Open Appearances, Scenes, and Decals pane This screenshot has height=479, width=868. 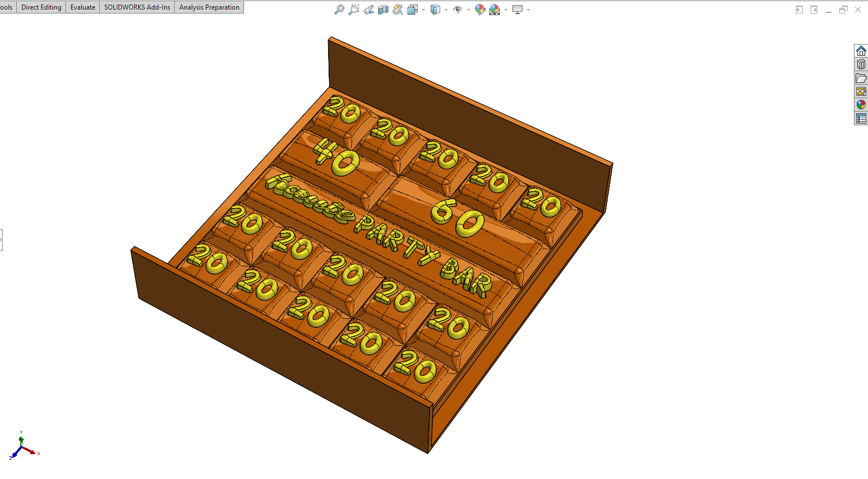[861, 105]
